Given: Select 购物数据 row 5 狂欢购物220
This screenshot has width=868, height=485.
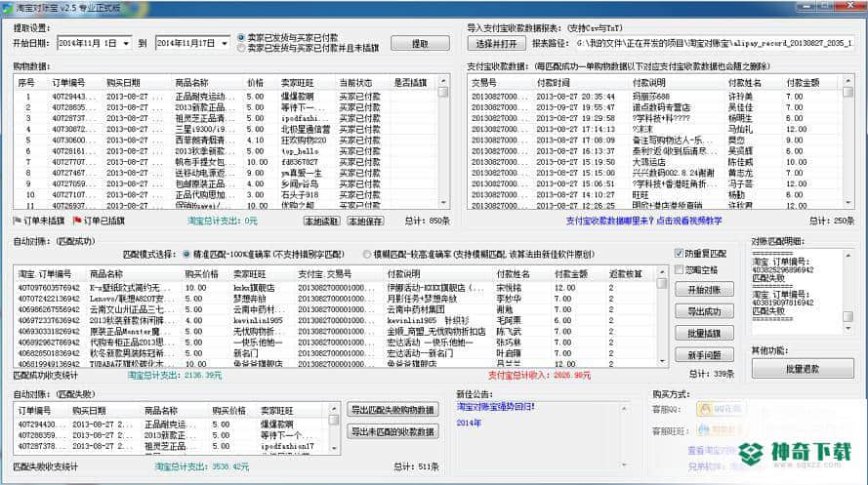Looking at the screenshot, I should tap(226, 140).
